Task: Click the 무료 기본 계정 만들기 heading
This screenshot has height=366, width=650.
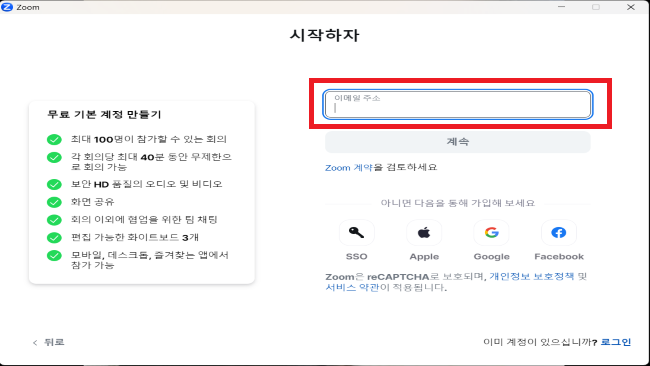Action: pyautogui.click(x=104, y=114)
